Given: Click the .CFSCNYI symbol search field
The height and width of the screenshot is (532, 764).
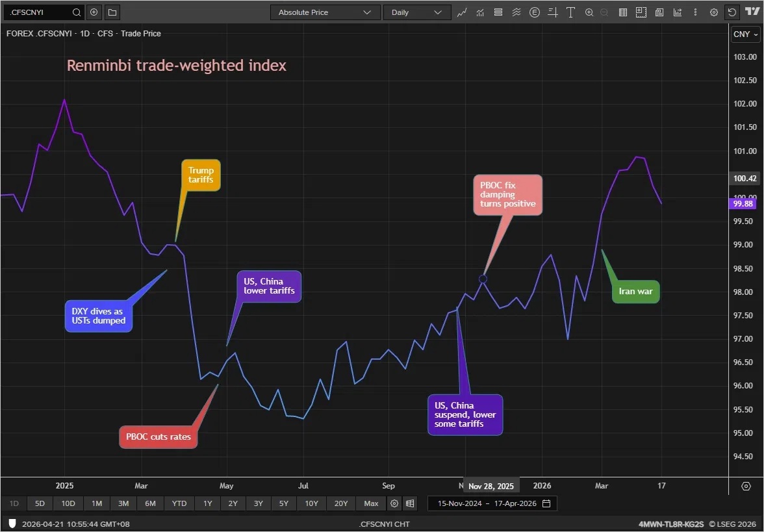Looking at the screenshot, I should click(x=39, y=12).
